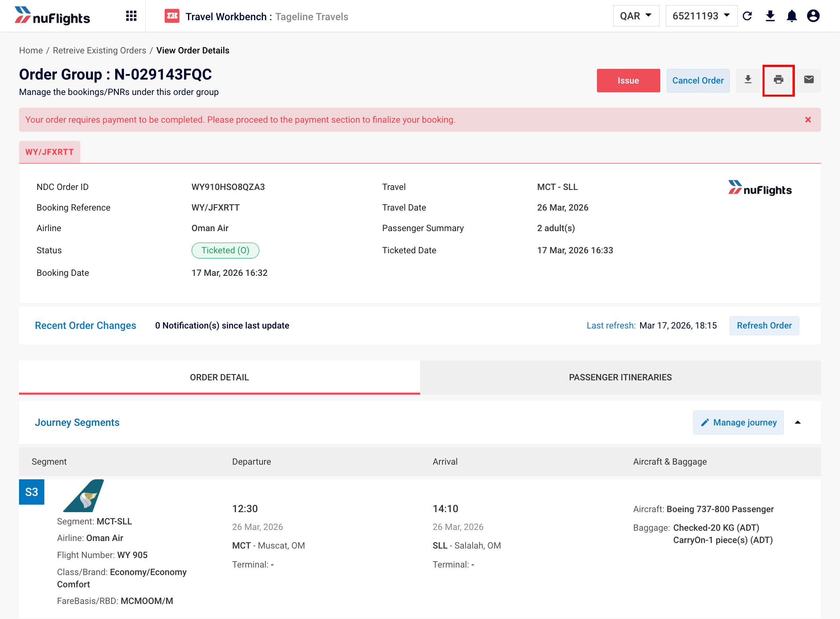
Task: Click the Oman Air tail logo
Action: click(x=84, y=496)
